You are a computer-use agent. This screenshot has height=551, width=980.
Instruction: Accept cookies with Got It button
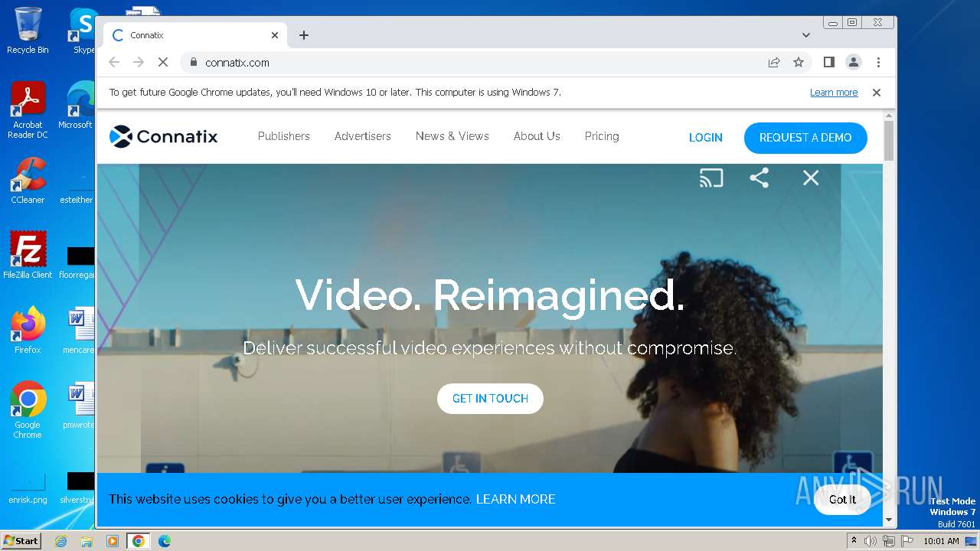click(842, 500)
